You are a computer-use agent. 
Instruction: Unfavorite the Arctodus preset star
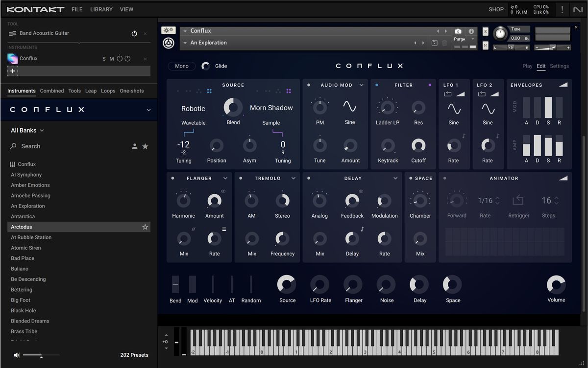point(145,227)
